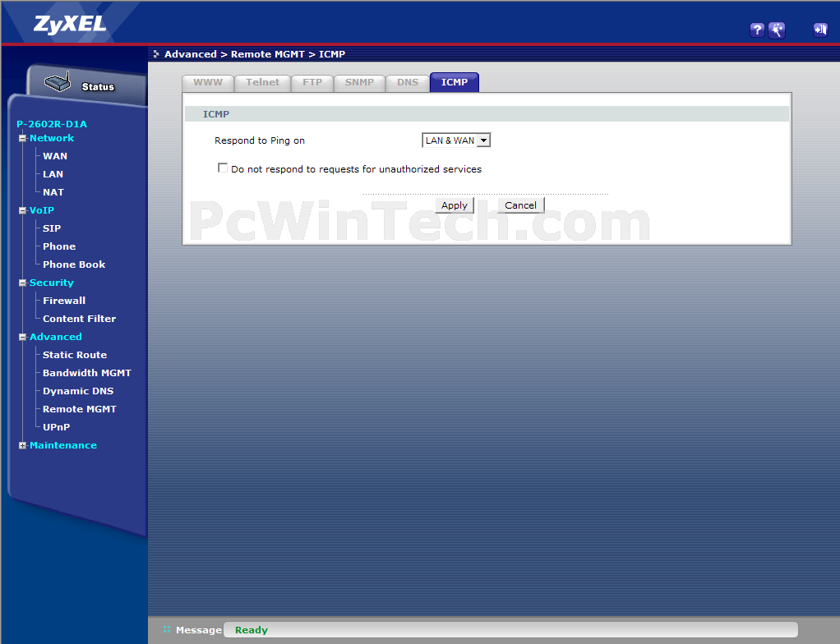Screen dimensions: 840x644
Task: Collapse the Network tree section
Action: (x=22, y=139)
